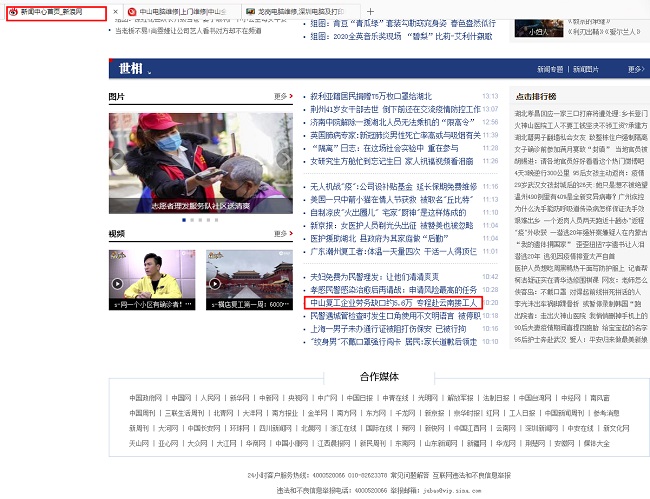Open 中山复工企业劳务缺口约5.6万 headline

(x=393, y=303)
